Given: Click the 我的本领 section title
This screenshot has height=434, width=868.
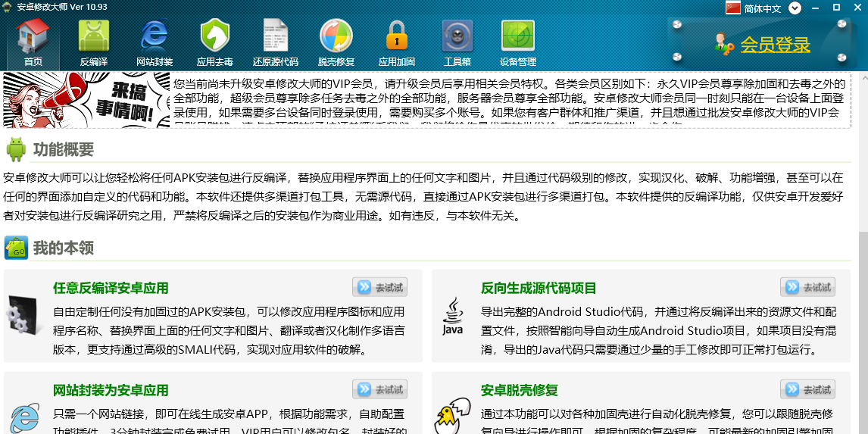Looking at the screenshot, I should pyautogui.click(x=64, y=248).
